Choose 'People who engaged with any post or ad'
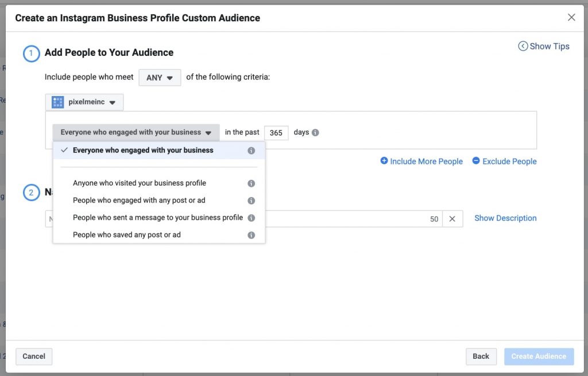 coord(139,201)
